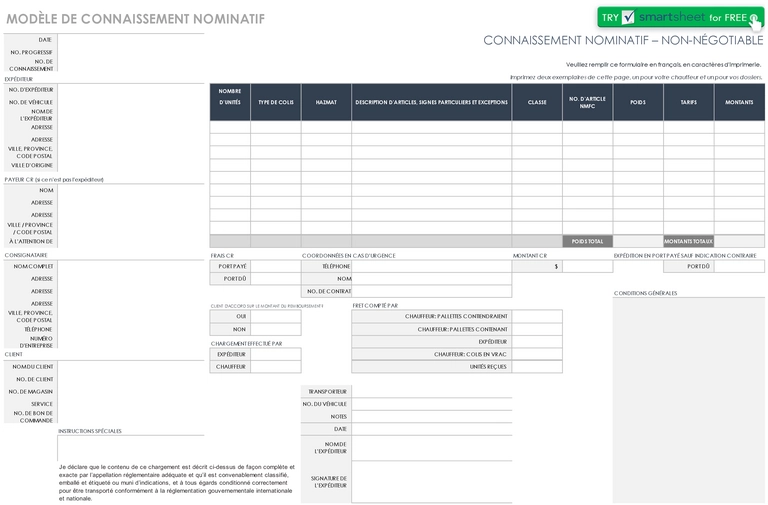Click the OUI box for client agreement
Image resolution: width=768 pixels, height=505 pixels.
276,316
